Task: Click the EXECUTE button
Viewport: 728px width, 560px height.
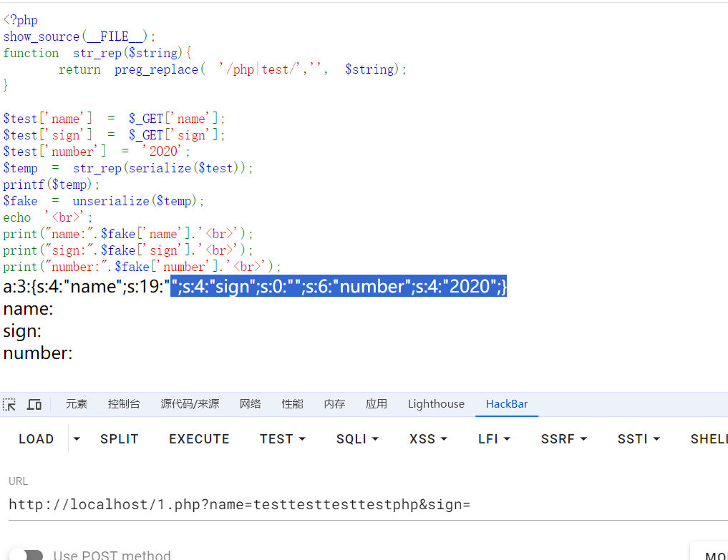Action: click(x=199, y=439)
